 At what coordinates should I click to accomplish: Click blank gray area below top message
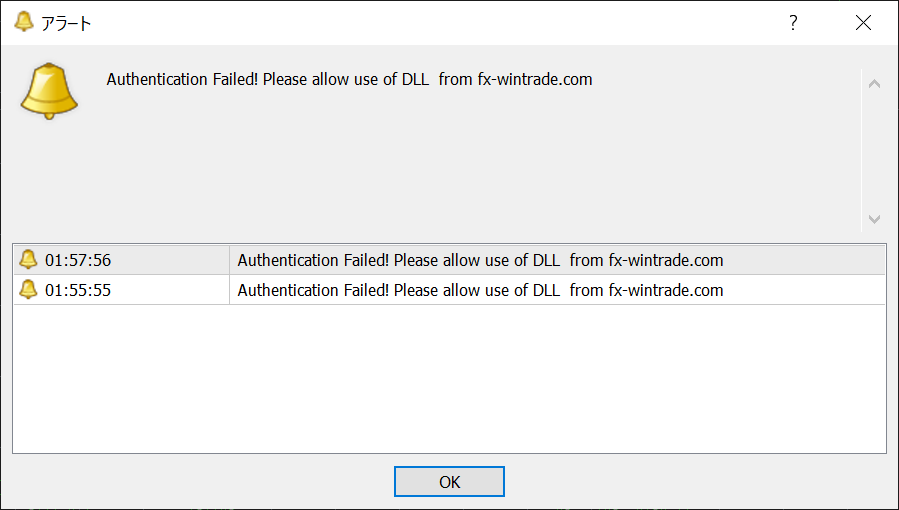click(436, 166)
